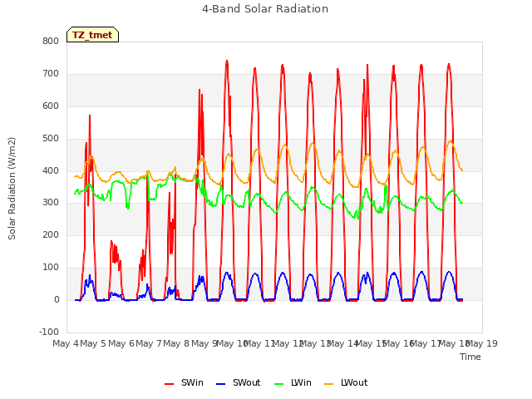Click the Solar Radiation (W/m2) axis label
The height and width of the screenshot is (399, 532).
12,189
